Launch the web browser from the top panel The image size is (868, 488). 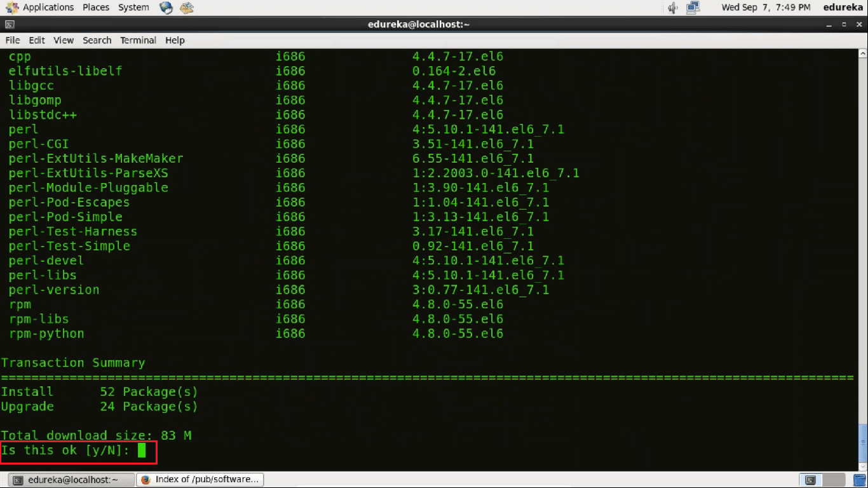[166, 8]
